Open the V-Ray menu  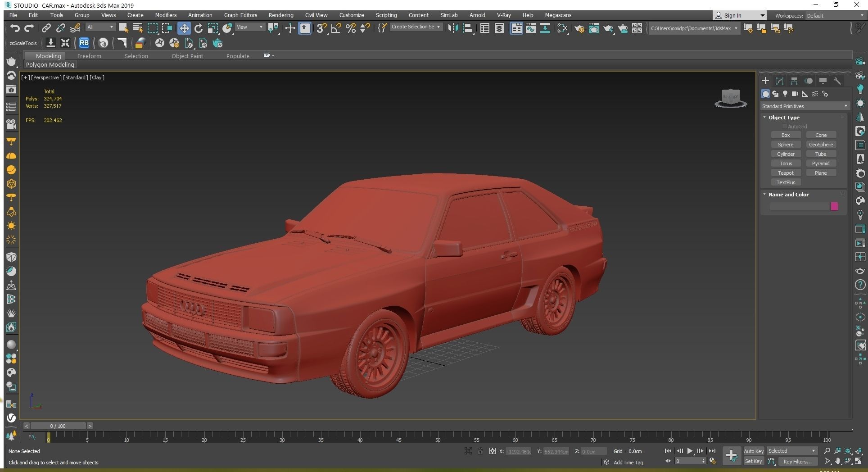(504, 15)
